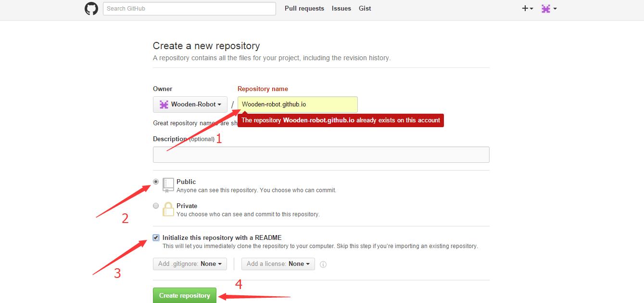644x303 pixels.
Task: Navigate to Gist
Action: [365, 9]
